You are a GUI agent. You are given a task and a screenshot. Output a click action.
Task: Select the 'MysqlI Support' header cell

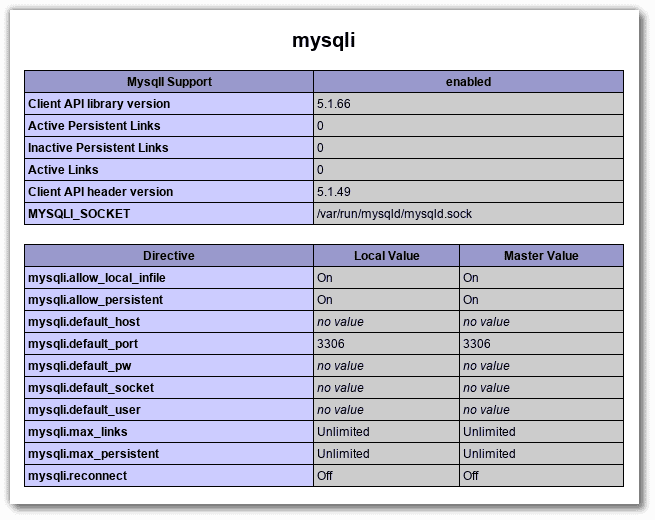coord(169,81)
